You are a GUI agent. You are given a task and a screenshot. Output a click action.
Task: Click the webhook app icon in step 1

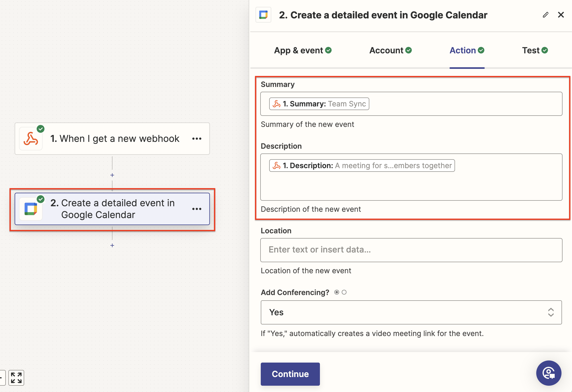point(31,139)
